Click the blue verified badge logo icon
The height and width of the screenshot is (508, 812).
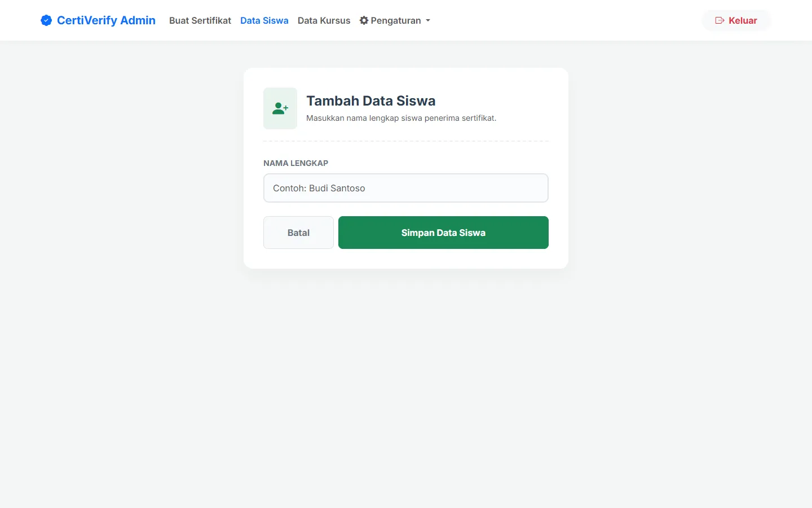pos(46,20)
